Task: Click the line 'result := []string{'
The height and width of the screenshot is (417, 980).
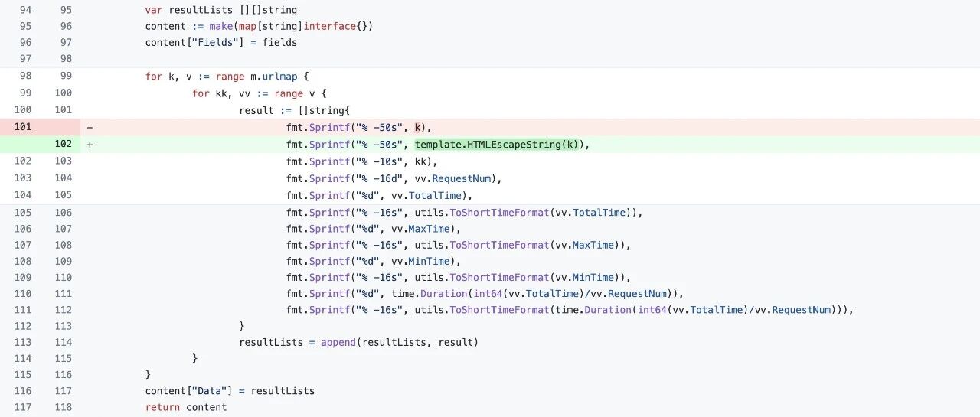Action: 295,110
